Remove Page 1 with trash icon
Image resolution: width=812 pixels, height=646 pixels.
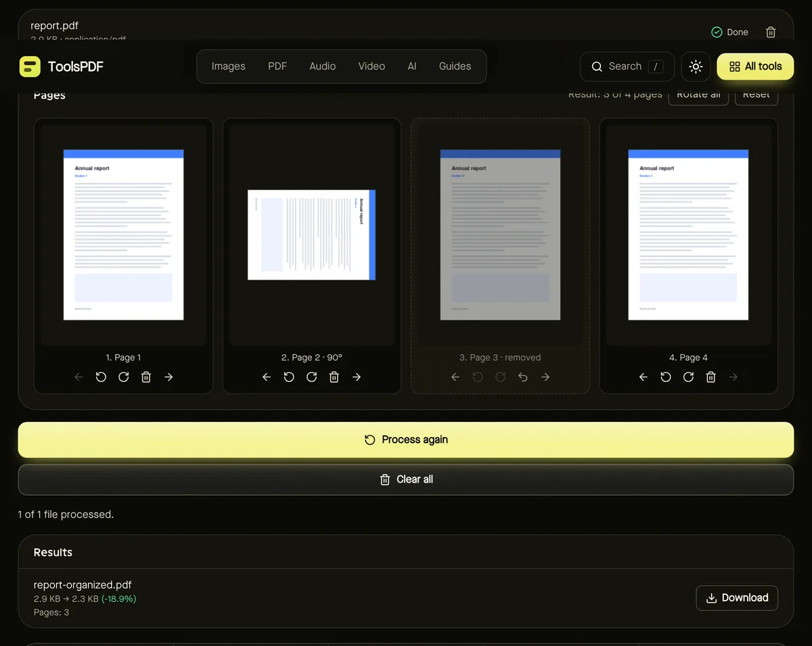click(x=146, y=377)
